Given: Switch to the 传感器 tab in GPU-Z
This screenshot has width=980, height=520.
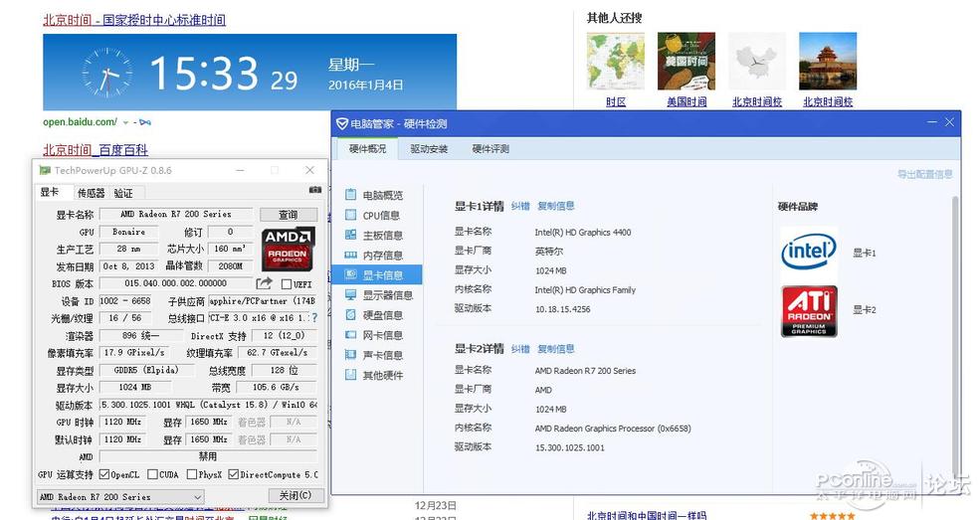Looking at the screenshot, I should [x=91, y=193].
